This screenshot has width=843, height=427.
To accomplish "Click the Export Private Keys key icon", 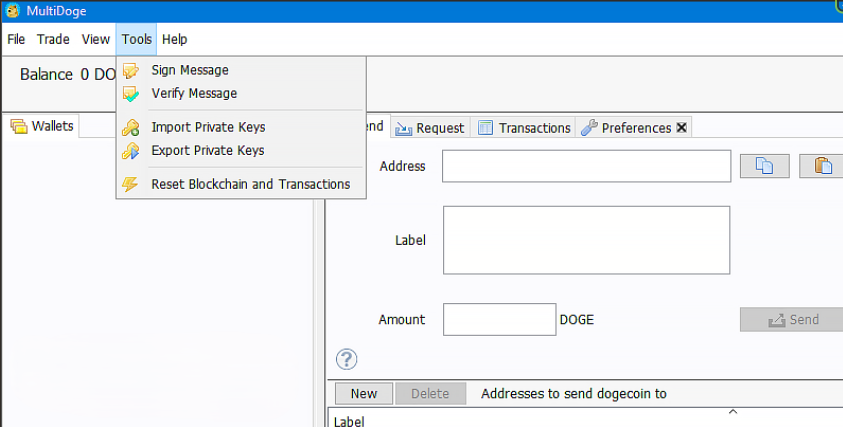I will 130,151.
